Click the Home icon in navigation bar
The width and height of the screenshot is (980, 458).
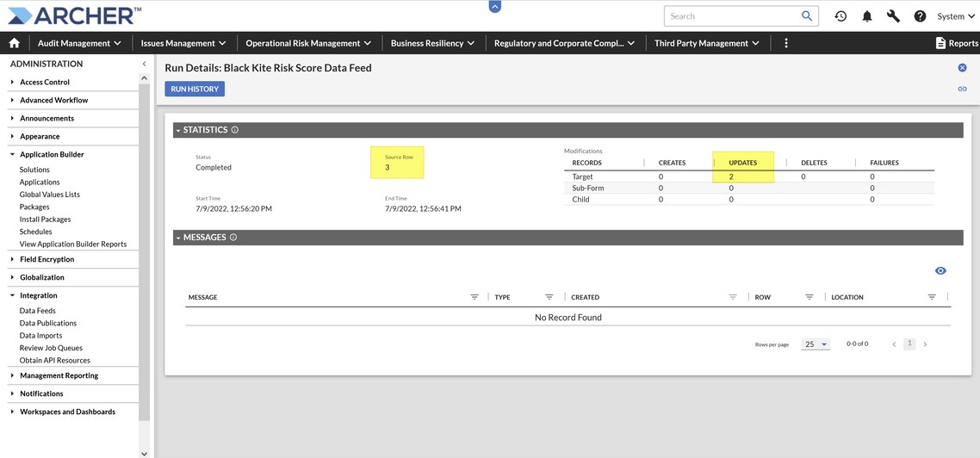tap(15, 43)
